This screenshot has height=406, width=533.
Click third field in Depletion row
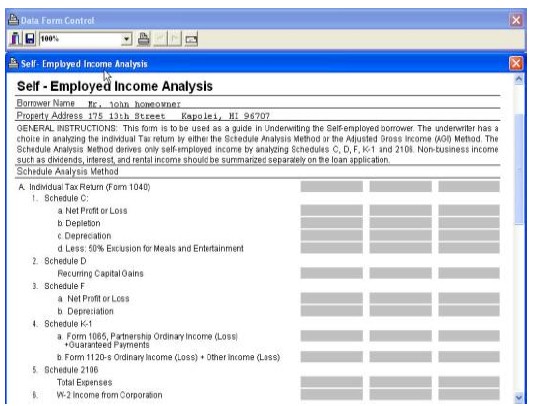469,223
